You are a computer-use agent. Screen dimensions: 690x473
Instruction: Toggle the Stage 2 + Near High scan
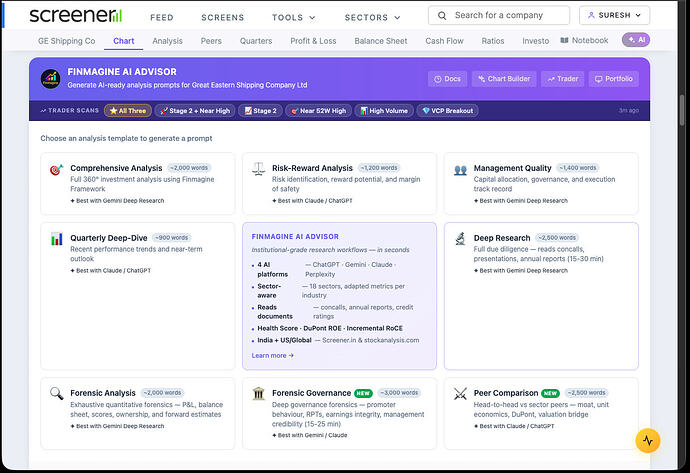[197, 111]
